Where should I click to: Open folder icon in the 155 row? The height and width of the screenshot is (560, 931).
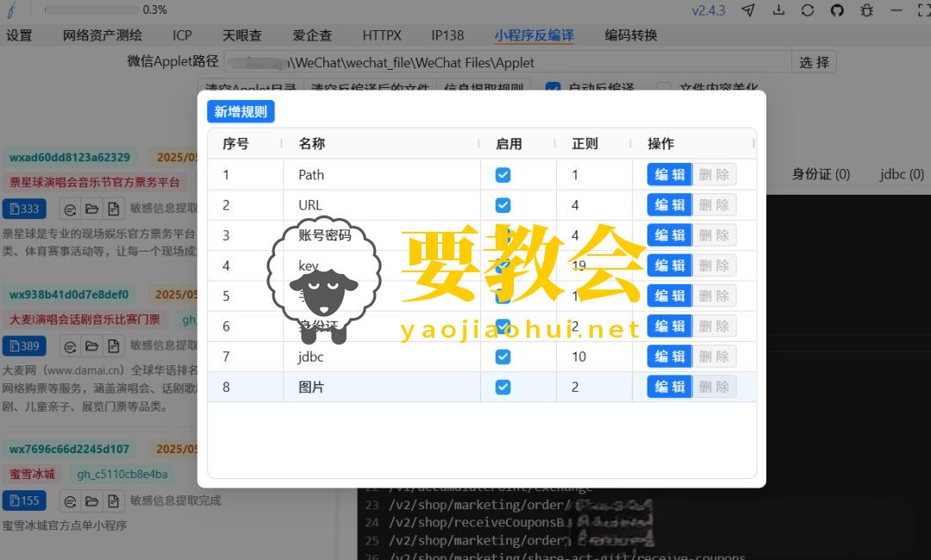(x=91, y=501)
